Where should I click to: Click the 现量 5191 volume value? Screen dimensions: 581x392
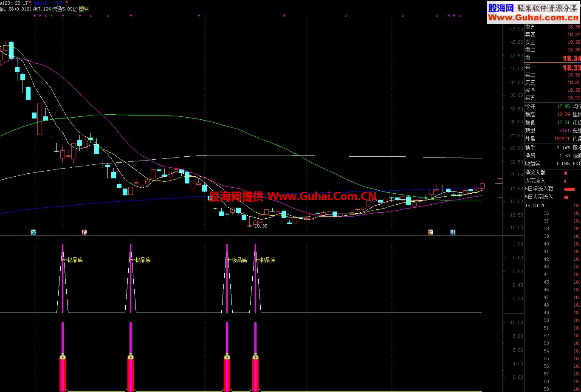(x=564, y=130)
